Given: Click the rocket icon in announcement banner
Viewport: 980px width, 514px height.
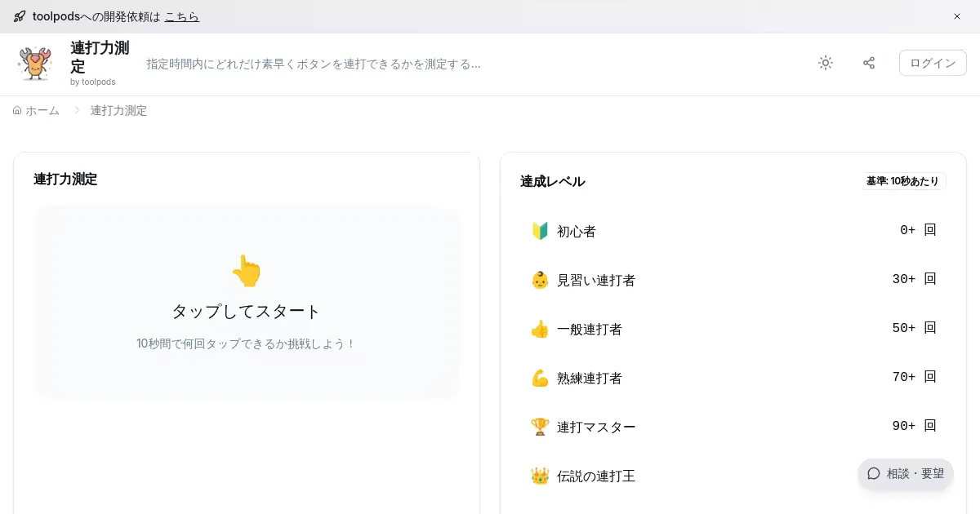Looking at the screenshot, I should (20, 16).
